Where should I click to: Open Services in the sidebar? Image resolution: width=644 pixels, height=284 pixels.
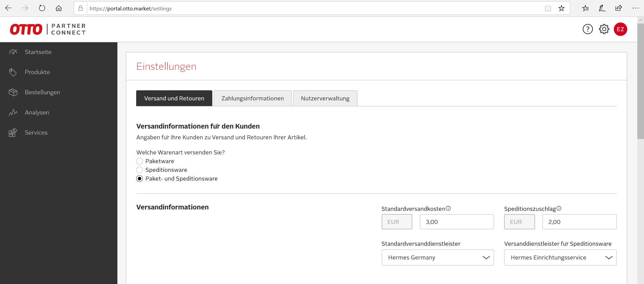pos(36,133)
